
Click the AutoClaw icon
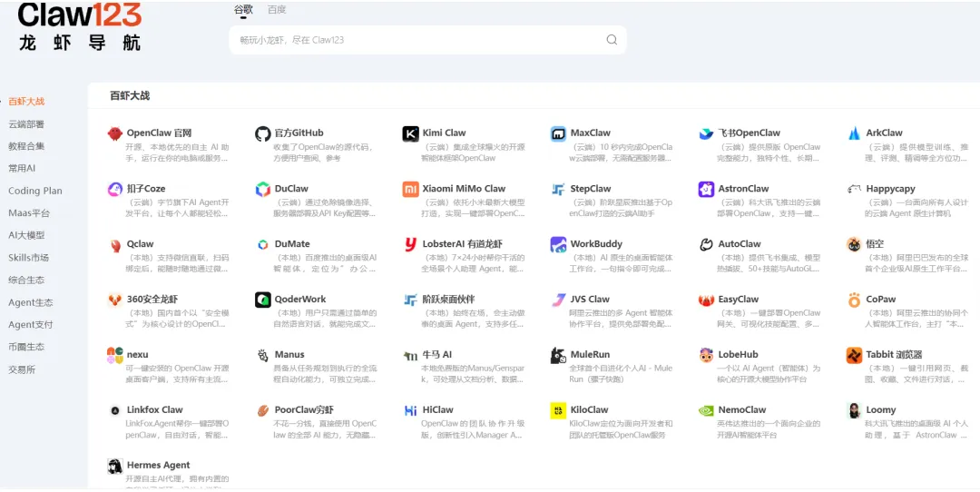[706, 244]
